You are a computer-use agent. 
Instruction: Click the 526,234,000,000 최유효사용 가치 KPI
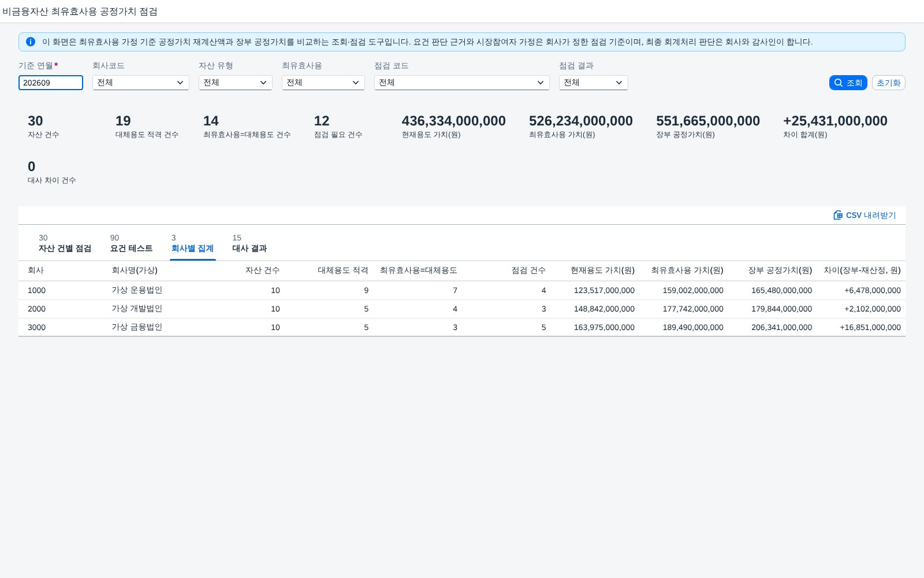[x=581, y=121]
